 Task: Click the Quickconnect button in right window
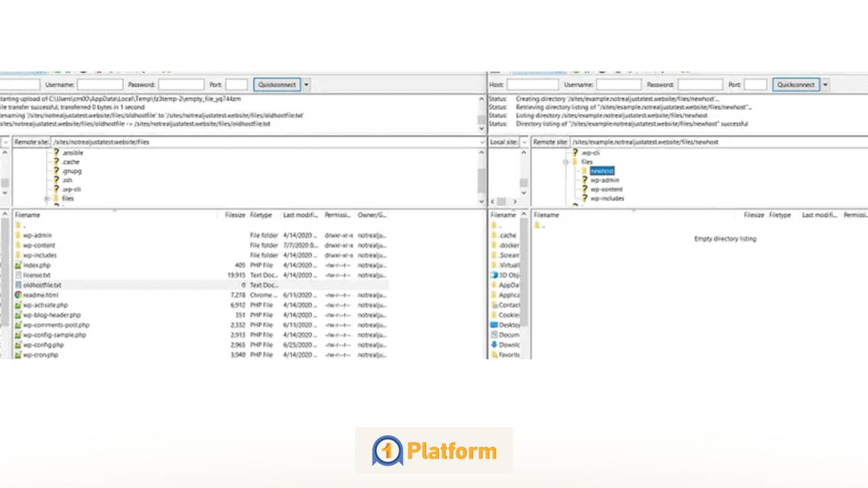coord(796,85)
